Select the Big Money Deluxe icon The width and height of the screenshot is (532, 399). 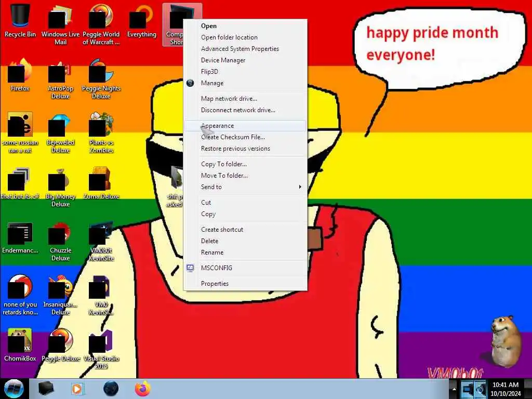[60, 187]
